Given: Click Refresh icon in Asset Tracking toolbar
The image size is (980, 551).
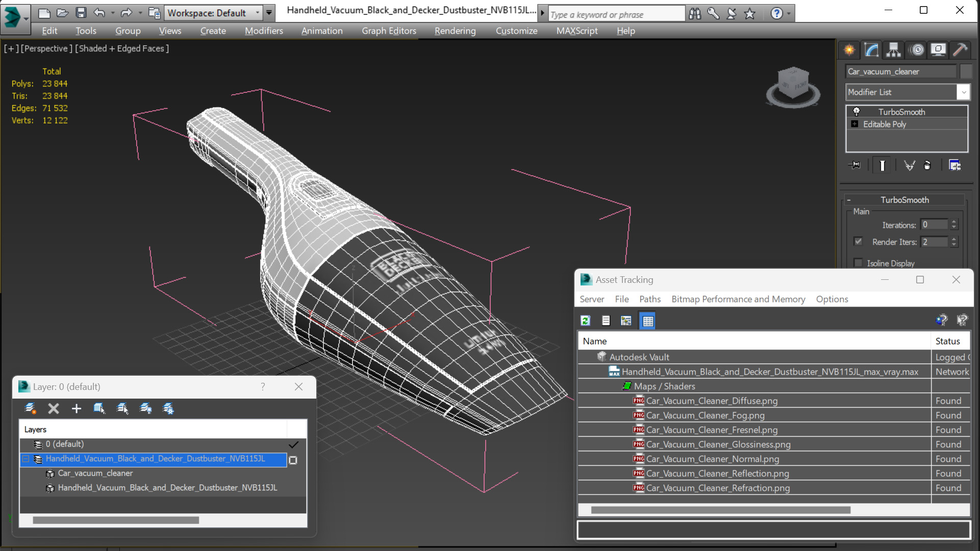Looking at the screenshot, I should pyautogui.click(x=586, y=321).
